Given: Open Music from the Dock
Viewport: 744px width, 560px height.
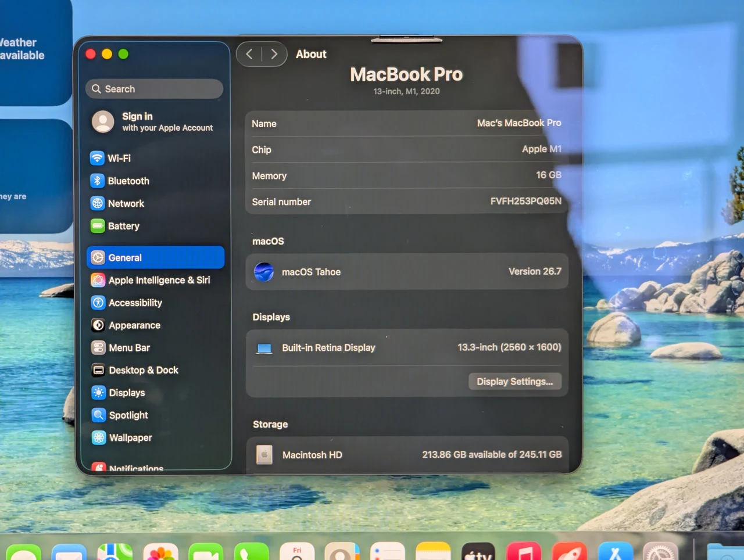Looking at the screenshot, I should tap(524, 552).
